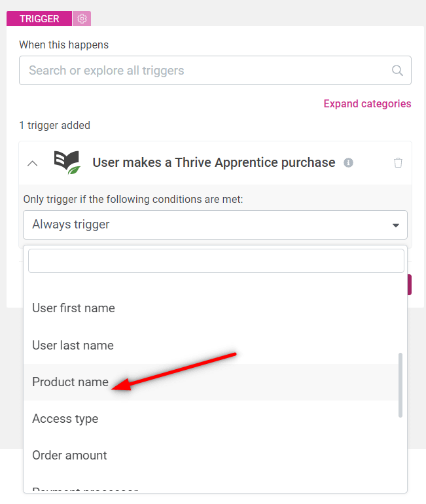Choose the partially visible Payment processor option
Viewport: 426px width, 504px height.
click(x=85, y=489)
